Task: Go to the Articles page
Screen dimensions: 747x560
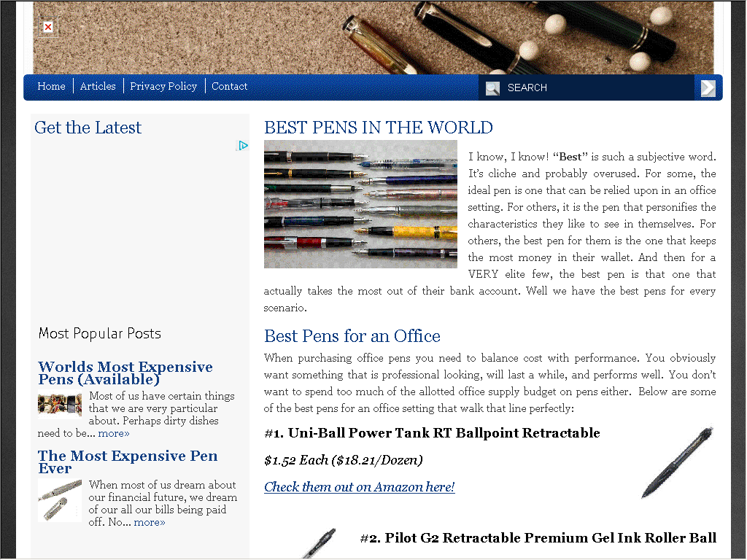Action: (98, 86)
